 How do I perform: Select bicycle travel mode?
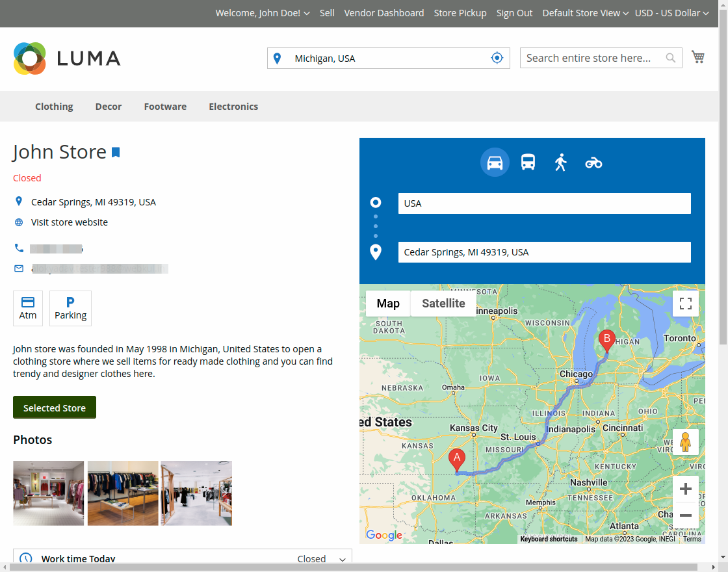(593, 163)
